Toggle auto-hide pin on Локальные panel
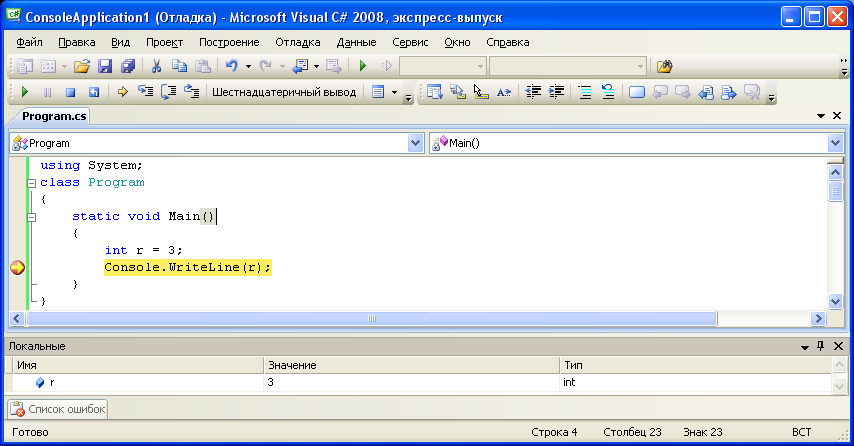The height and width of the screenshot is (446, 854). pos(821,346)
